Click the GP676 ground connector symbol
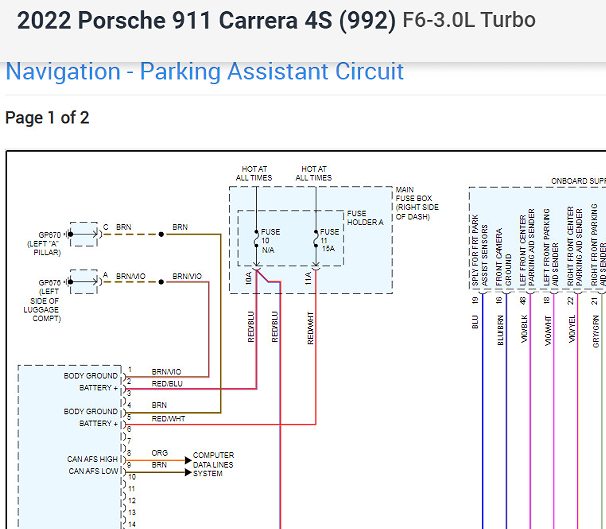The width and height of the screenshot is (606, 529). [x=84, y=281]
